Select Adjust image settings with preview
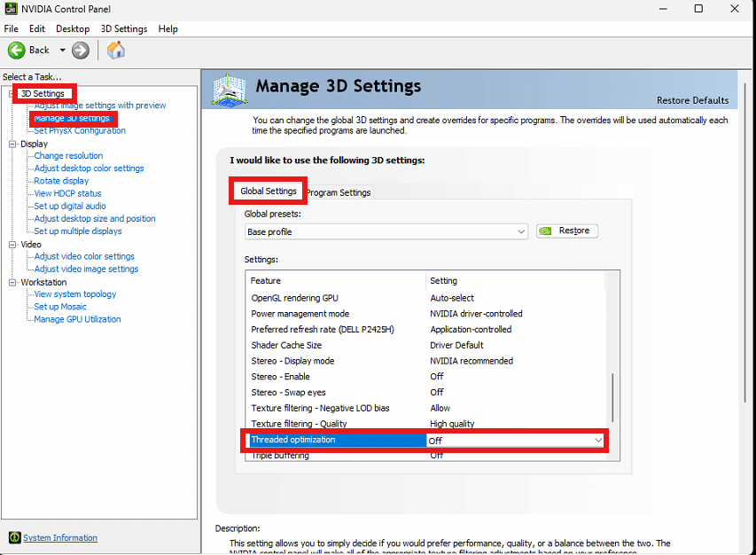This screenshot has height=555, width=756. 100,106
